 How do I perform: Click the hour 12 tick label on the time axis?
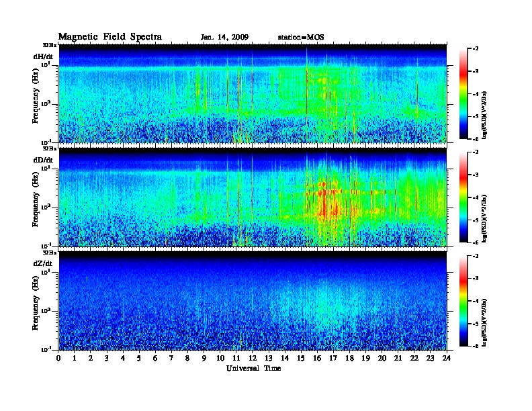click(253, 359)
